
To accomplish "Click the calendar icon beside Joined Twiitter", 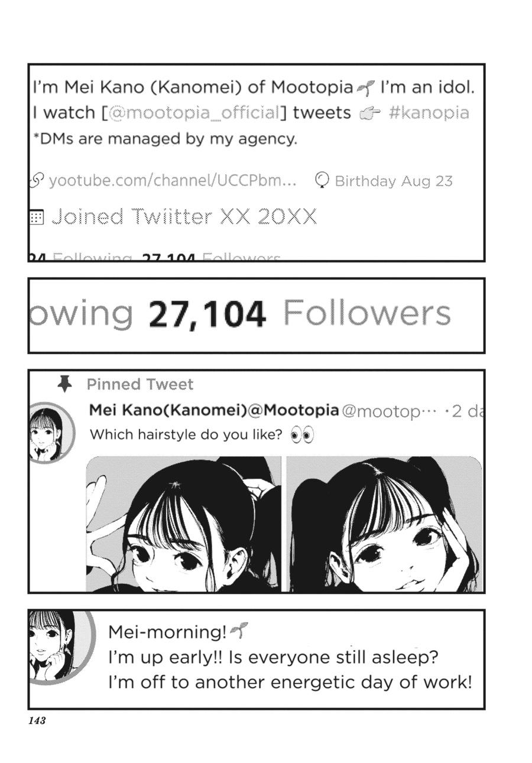I will coord(37,217).
